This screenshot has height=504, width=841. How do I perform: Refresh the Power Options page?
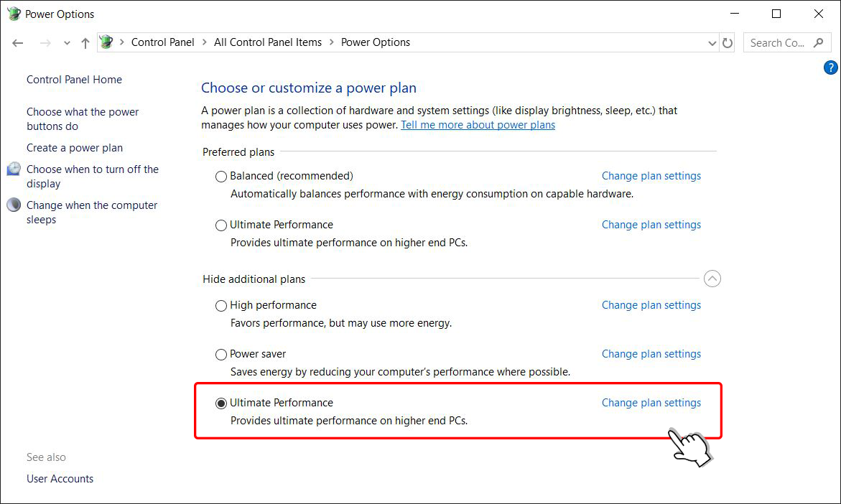point(728,43)
